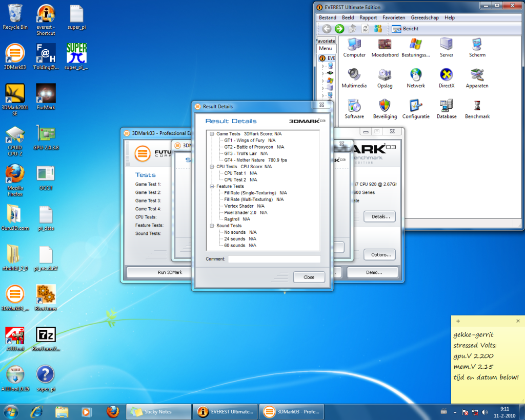Collapse the Feature Tests tree node
Screen dimensions: 525x420
click(212, 187)
